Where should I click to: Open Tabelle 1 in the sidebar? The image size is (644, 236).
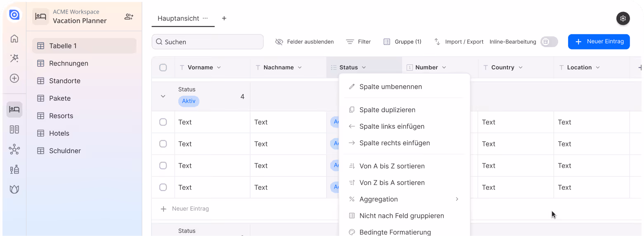84,46
